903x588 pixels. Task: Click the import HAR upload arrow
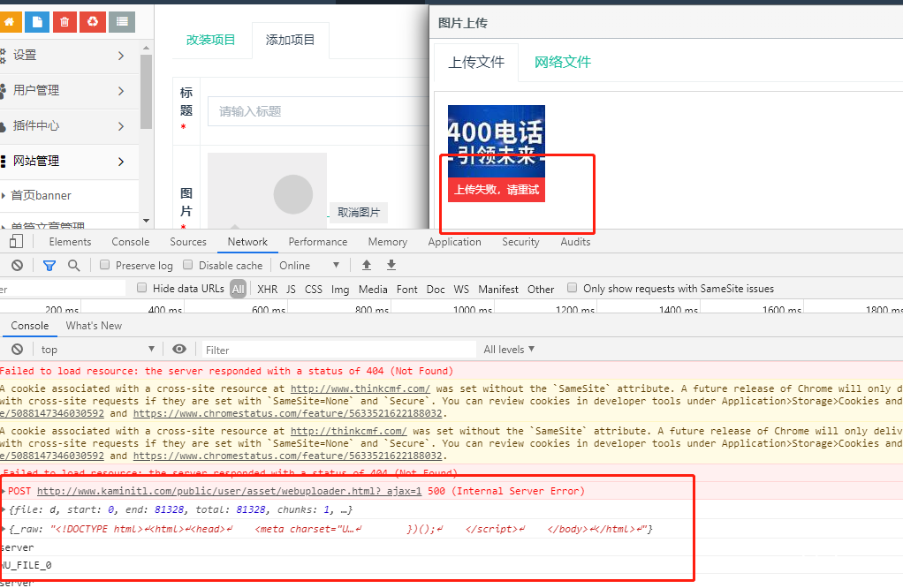367,265
